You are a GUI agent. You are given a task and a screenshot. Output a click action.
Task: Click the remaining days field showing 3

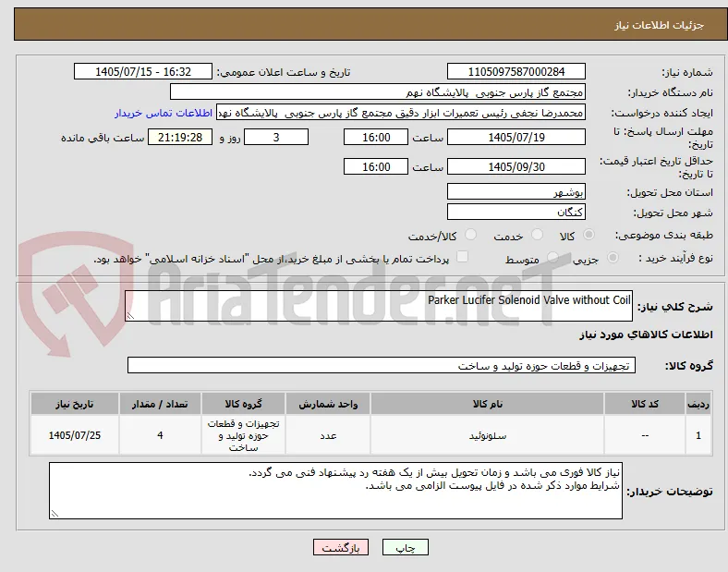276,138
